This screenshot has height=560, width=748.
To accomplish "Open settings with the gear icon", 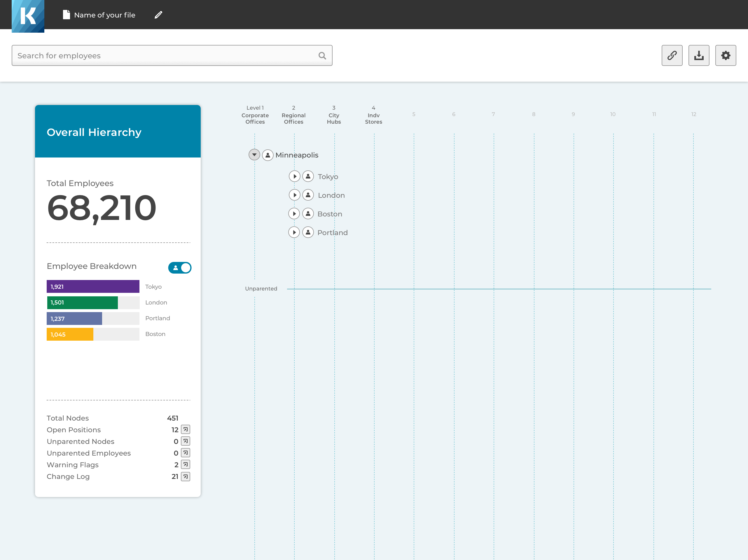I will (x=725, y=55).
